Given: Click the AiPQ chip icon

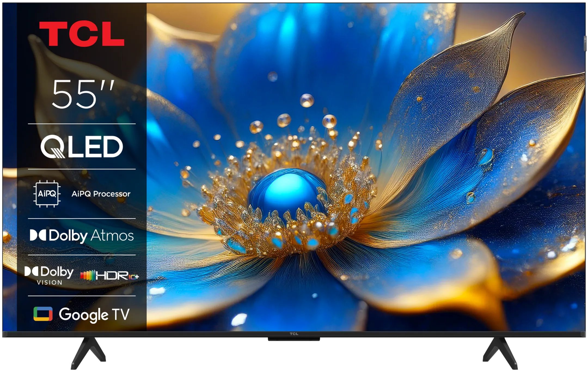Looking at the screenshot, I should 47,194.
